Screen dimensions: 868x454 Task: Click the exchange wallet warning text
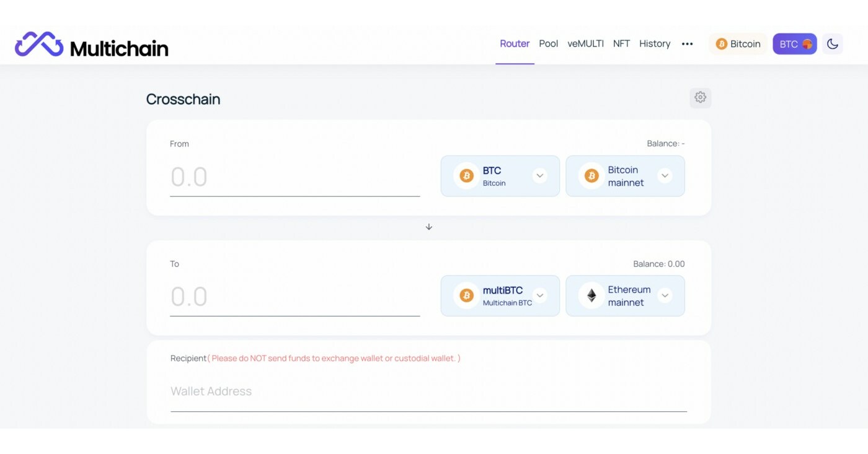point(334,358)
